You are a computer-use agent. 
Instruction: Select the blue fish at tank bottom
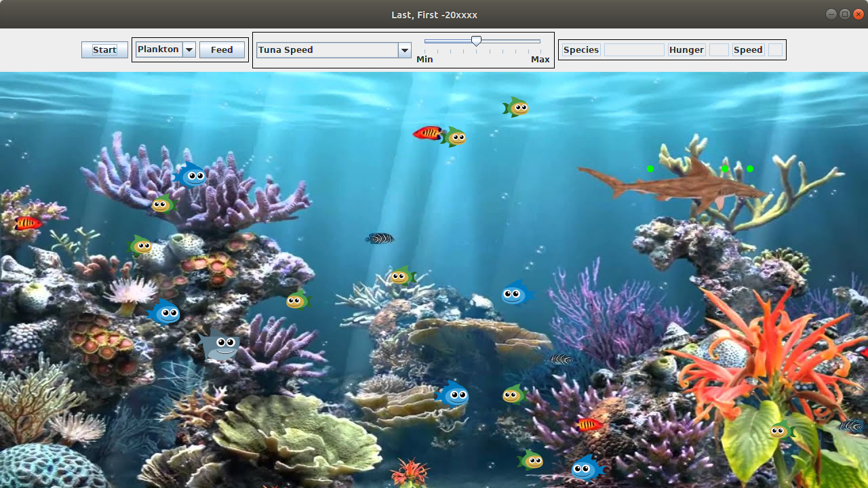(587, 468)
